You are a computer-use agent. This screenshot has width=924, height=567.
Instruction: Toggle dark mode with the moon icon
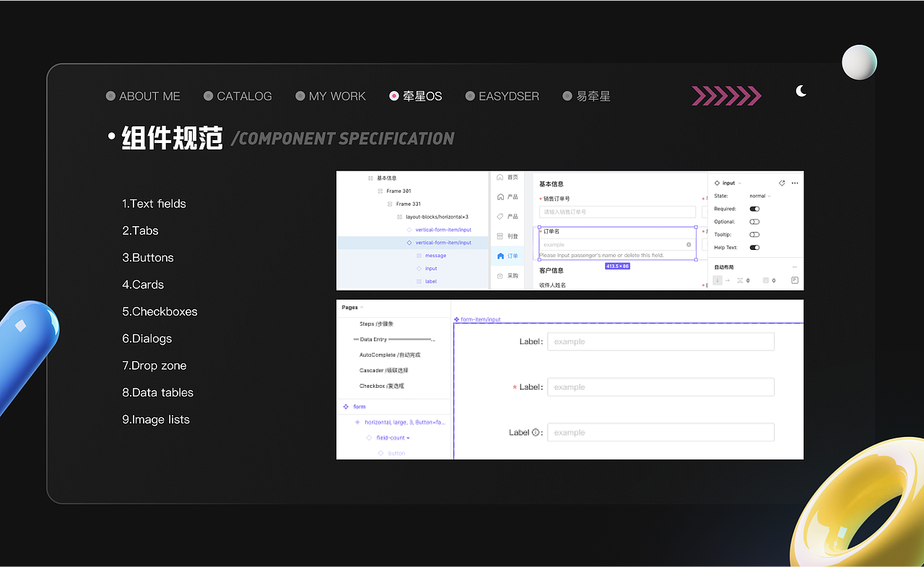pyautogui.click(x=801, y=91)
